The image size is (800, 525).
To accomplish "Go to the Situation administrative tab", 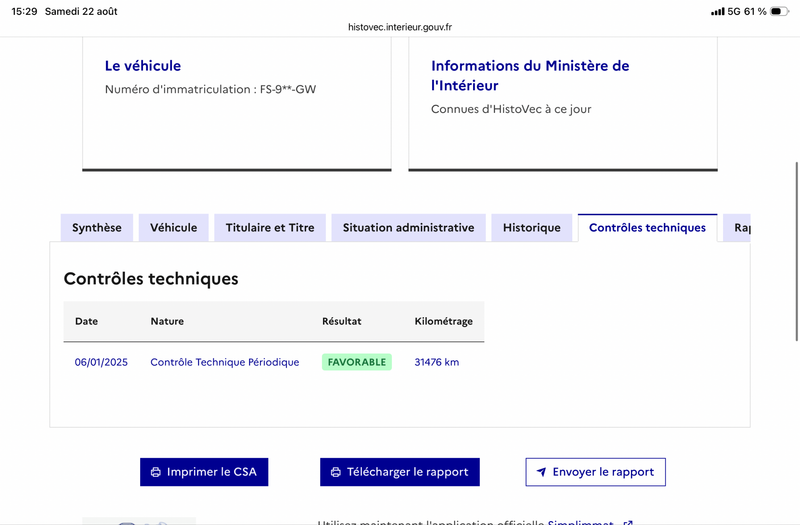I will [409, 228].
